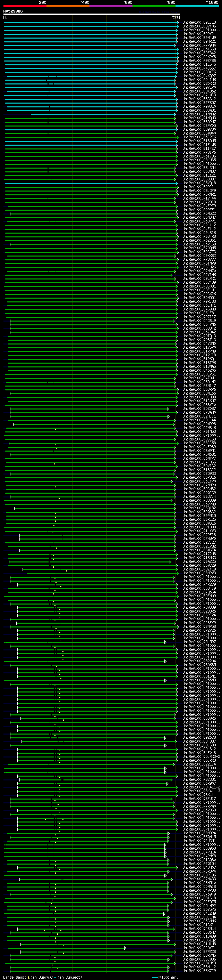The width and height of the screenshot is (222, 980).
Task: Select the UniRef100_A7GIP6 label
Action: [x=199, y=153]
